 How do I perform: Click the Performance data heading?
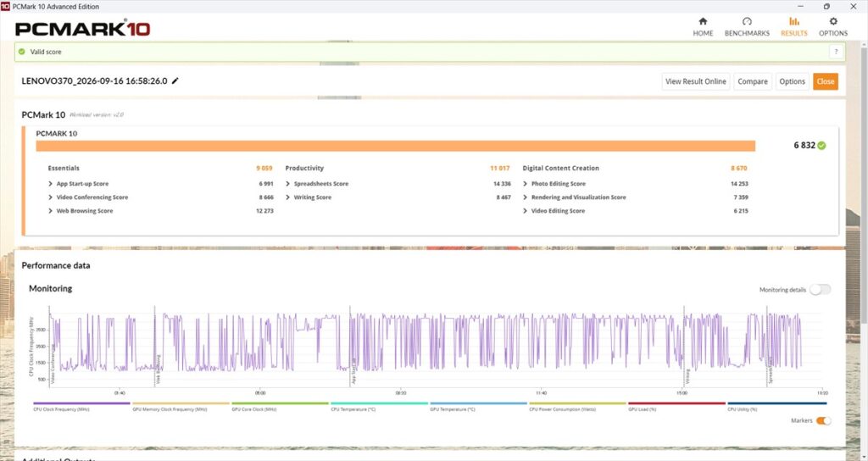click(x=56, y=265)
